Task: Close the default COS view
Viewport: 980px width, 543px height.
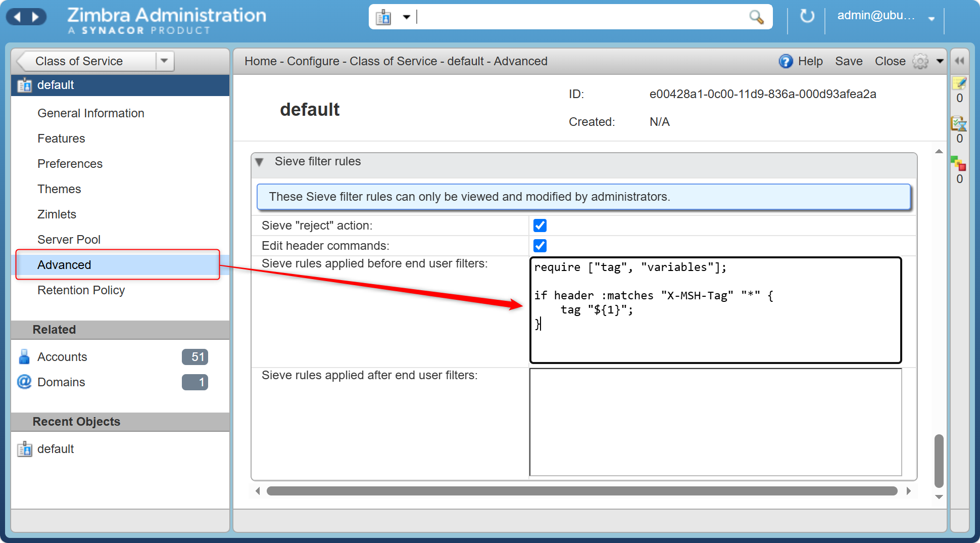Action: 890,61
